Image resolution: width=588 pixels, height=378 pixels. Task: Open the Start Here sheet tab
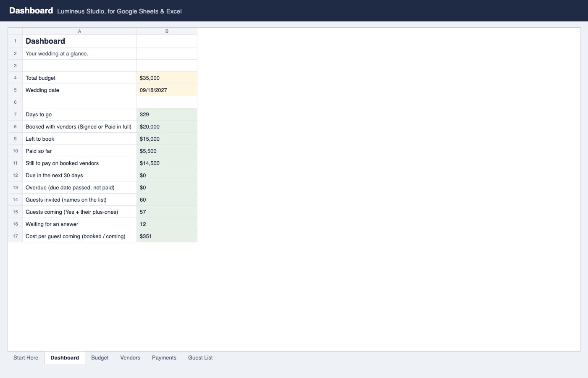click(26, 358)
